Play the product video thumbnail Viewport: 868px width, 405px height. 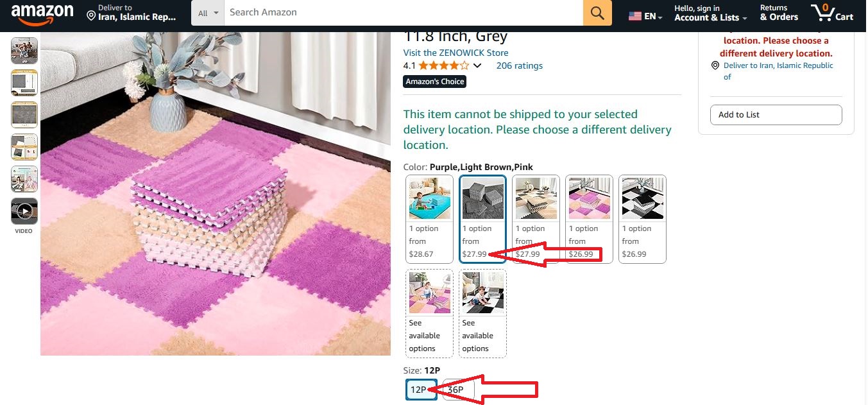pyautogui.click(x=24, y=211)
